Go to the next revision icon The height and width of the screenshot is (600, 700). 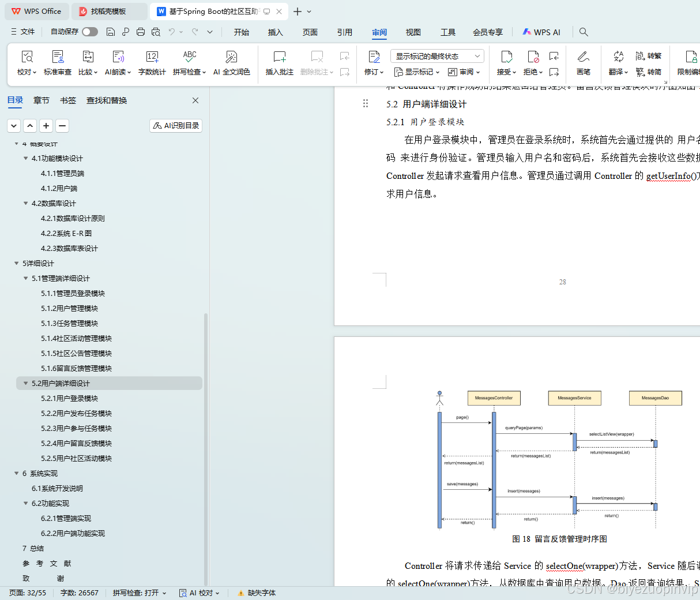click(x=554, y=72)
